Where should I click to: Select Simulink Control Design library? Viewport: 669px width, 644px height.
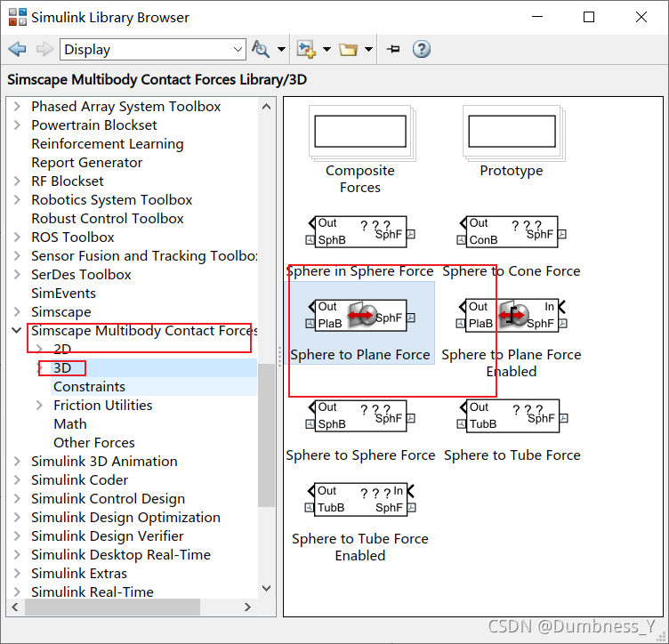coord(108,499)
